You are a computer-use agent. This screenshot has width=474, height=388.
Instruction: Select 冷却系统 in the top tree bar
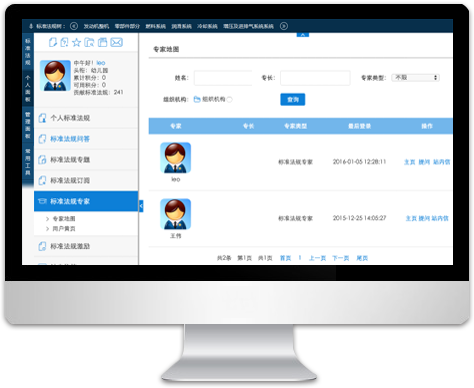click(x=207, y=26)
